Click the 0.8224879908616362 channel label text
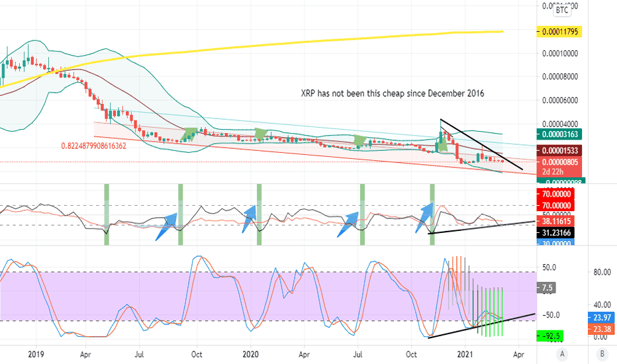This screenshot has height=364, width=617. (x=93, y=146)
